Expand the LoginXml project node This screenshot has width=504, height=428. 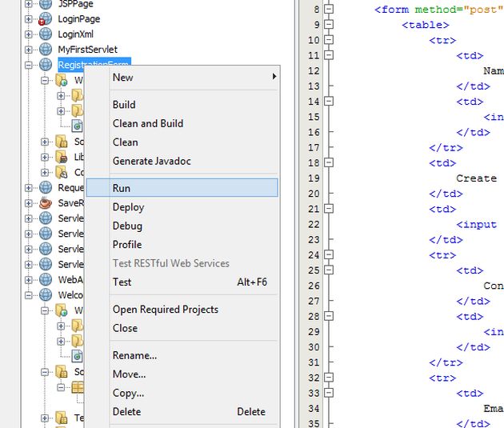pyautogui.click(x=29, y=34)
